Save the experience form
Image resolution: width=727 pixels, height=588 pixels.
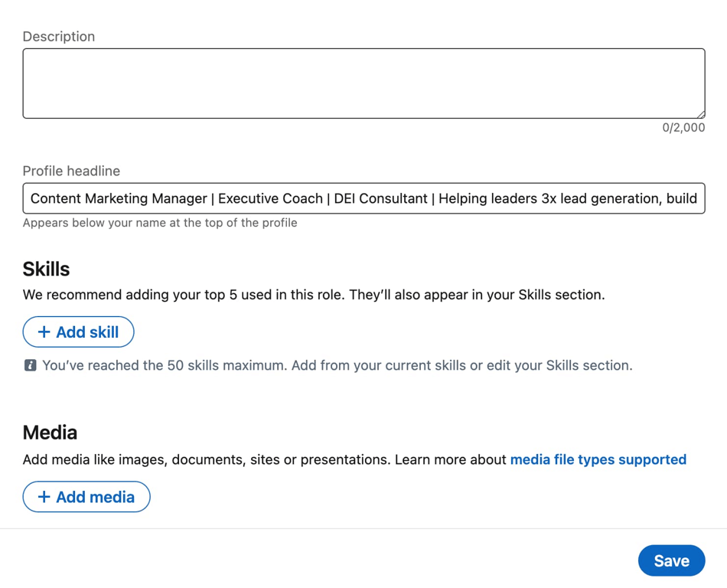pyautogui.click(x=671, y=560)
